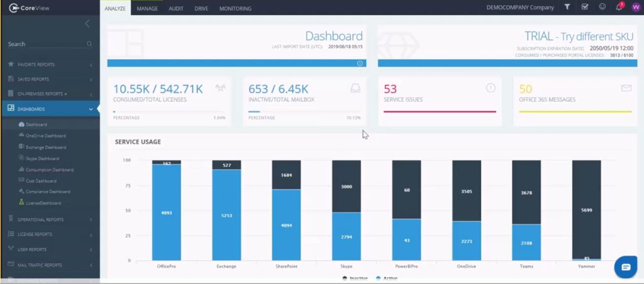Click the Yammer inactive bar 5699
The image size is (644, 284).
click(x=587, y=210)
